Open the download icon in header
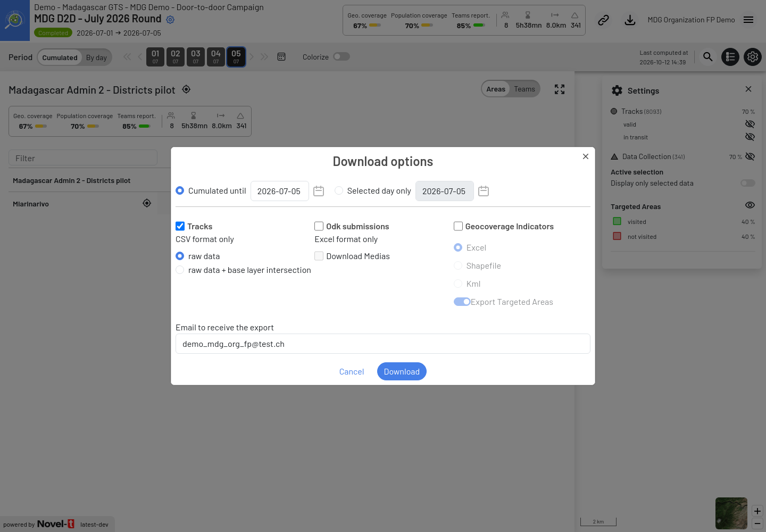The width and height of the screenshot is (766, 532). 630,20
